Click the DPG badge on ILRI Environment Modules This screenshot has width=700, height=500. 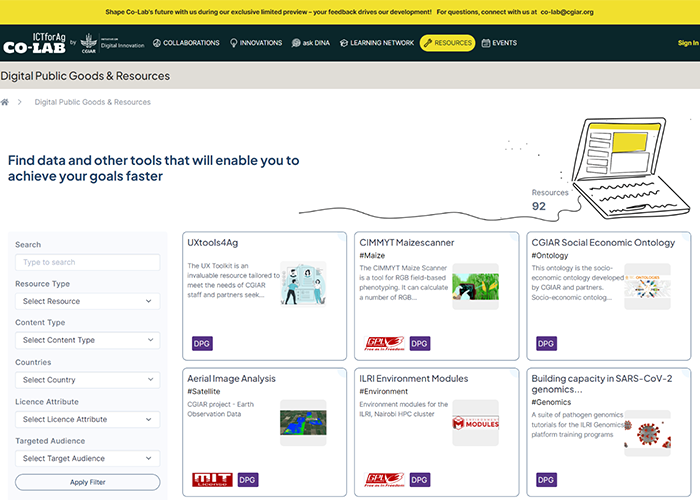coord(420,480)
